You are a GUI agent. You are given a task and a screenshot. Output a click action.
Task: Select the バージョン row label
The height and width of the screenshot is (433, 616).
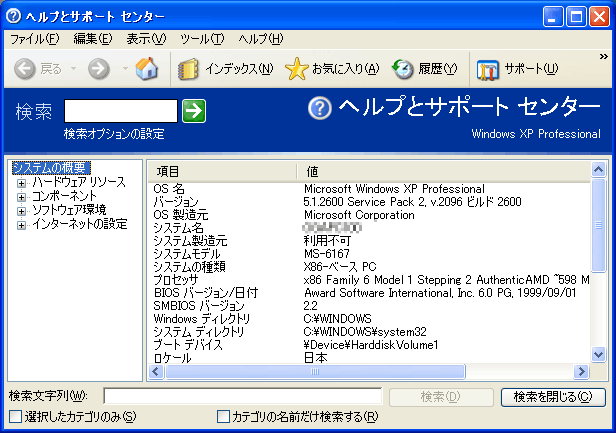coord(176,202)
